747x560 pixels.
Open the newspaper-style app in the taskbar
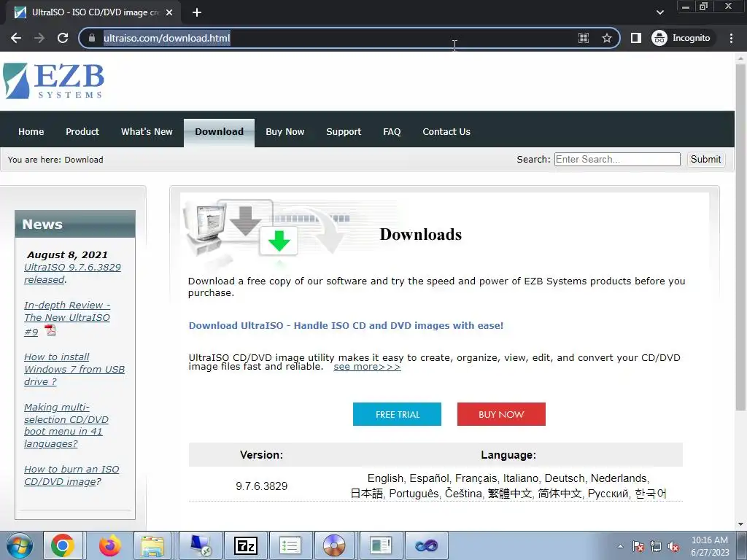(x=380, y=545)
